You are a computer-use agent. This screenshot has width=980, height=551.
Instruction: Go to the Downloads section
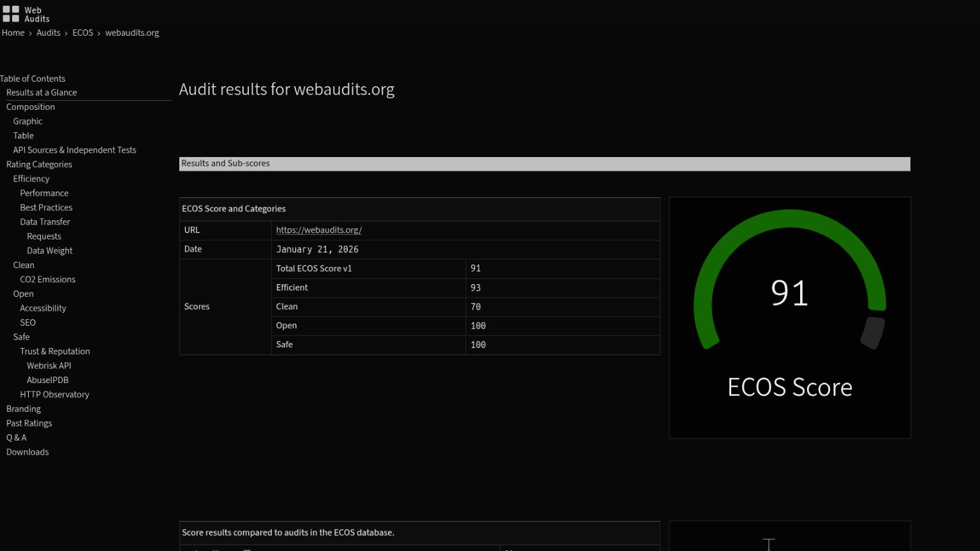[27, 451]
